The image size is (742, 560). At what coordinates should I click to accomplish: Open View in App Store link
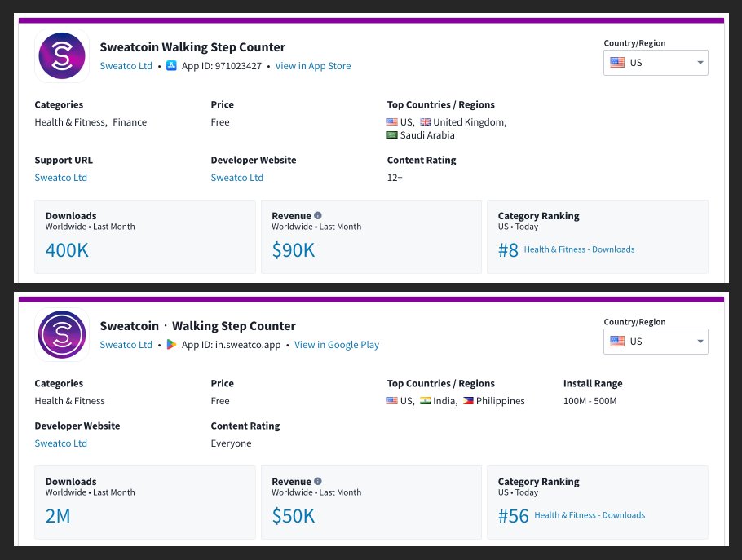point(313,66)
